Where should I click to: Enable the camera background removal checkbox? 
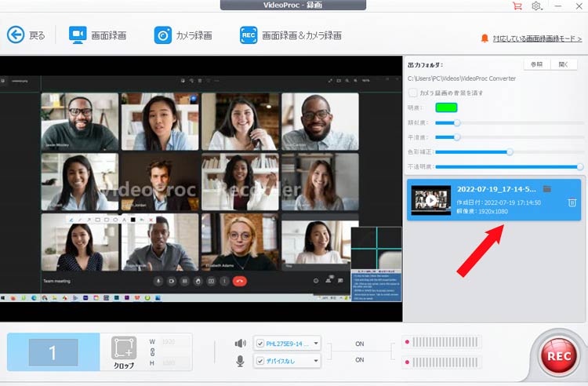413,93
